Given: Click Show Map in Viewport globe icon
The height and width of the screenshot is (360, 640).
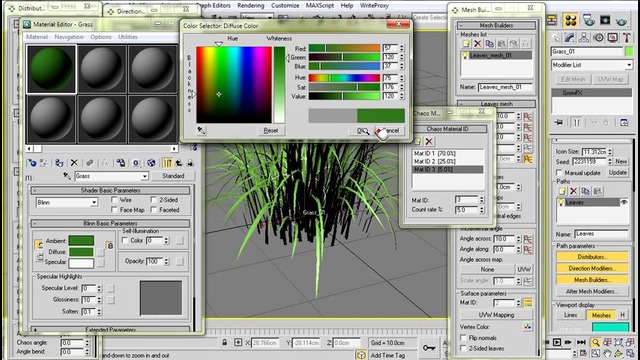Looking at the screenshot, I should [151, 163].
